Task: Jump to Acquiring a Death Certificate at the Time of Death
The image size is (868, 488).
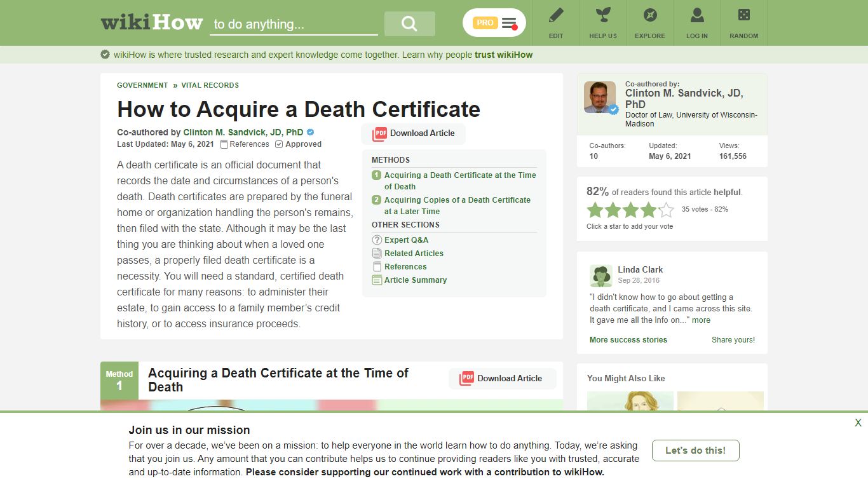Action: (x=460, y=180)
